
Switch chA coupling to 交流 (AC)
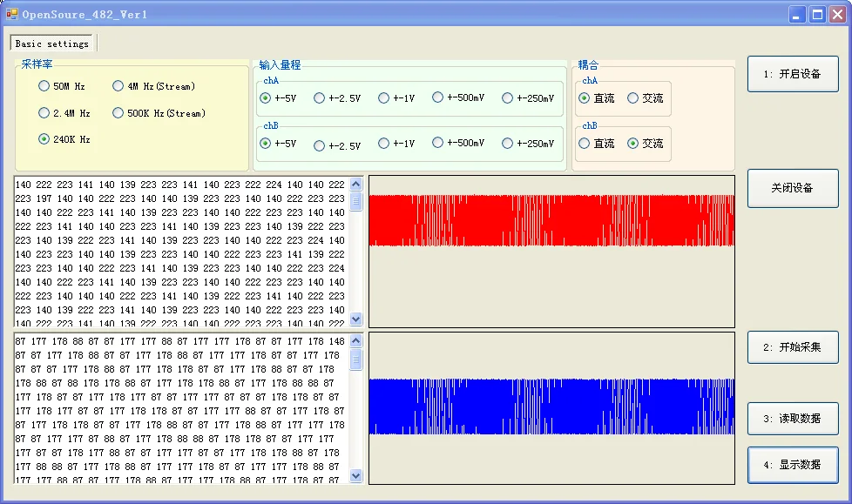click(633, 98)
